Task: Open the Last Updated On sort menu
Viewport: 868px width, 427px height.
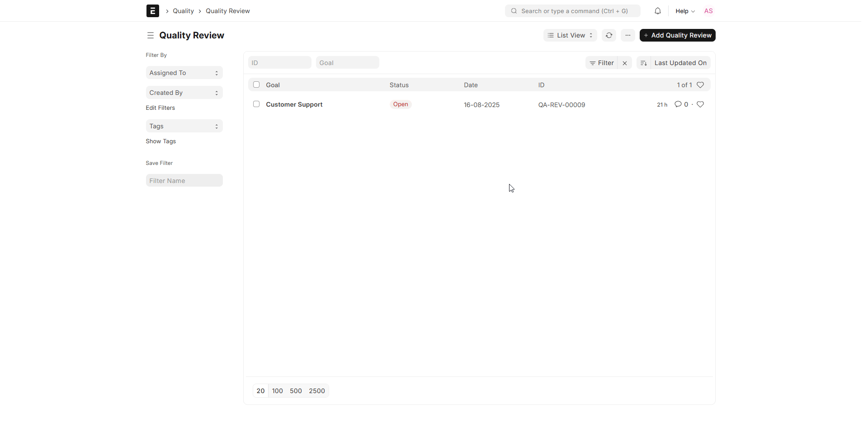Action: pyautogui.click(x=680, y=63)
